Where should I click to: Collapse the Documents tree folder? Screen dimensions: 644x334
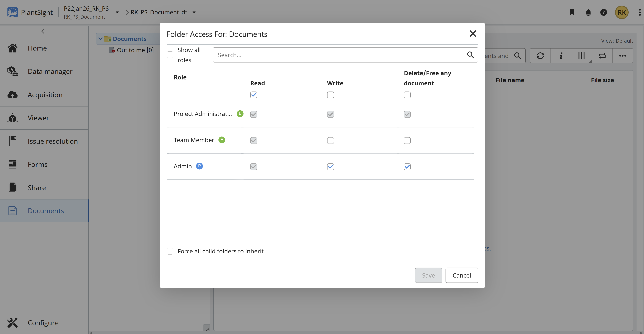[100, 39]
